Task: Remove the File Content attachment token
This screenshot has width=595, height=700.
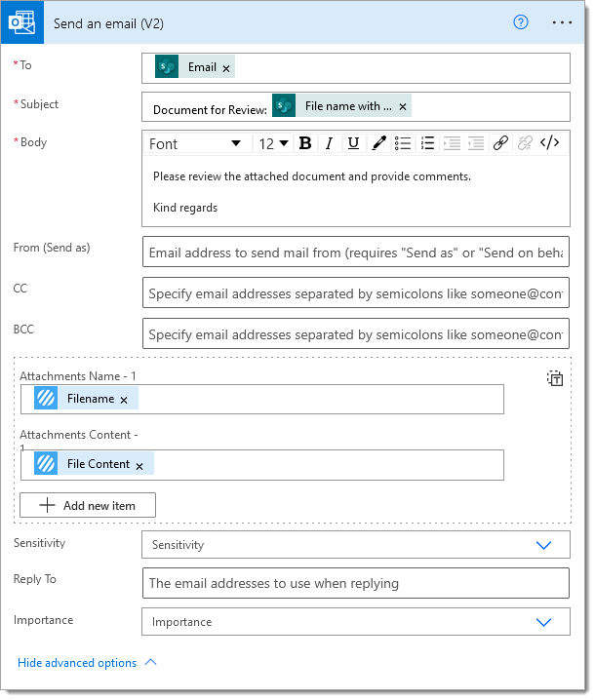Action: [x=139, y=466]
